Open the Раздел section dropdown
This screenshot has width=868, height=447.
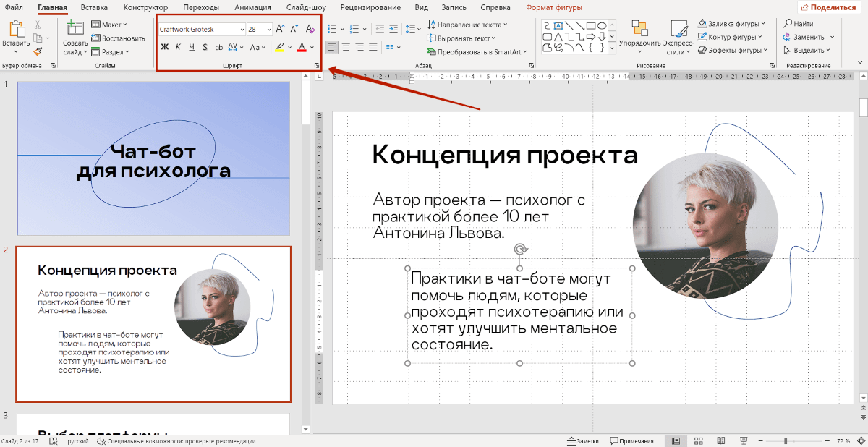click(111, 51)
